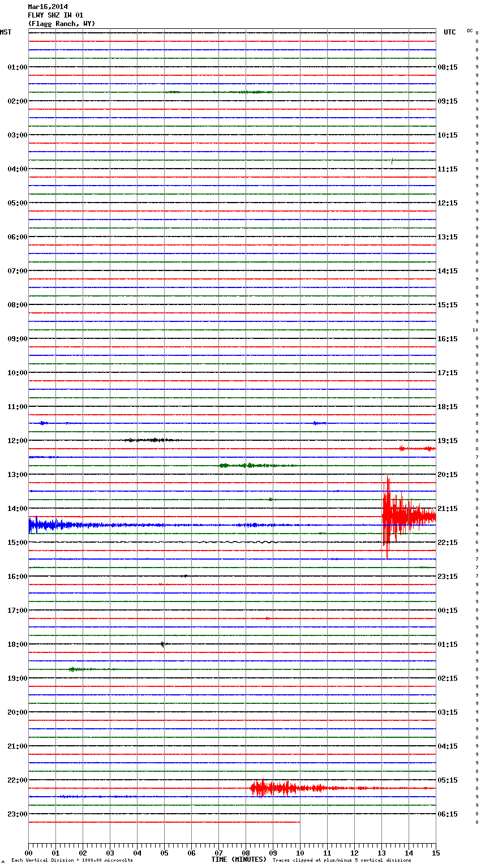This screenshot has height=868, width=481.
Task: Click the Traces clipped at plus/minus 5 note
Action: point(342,861)
